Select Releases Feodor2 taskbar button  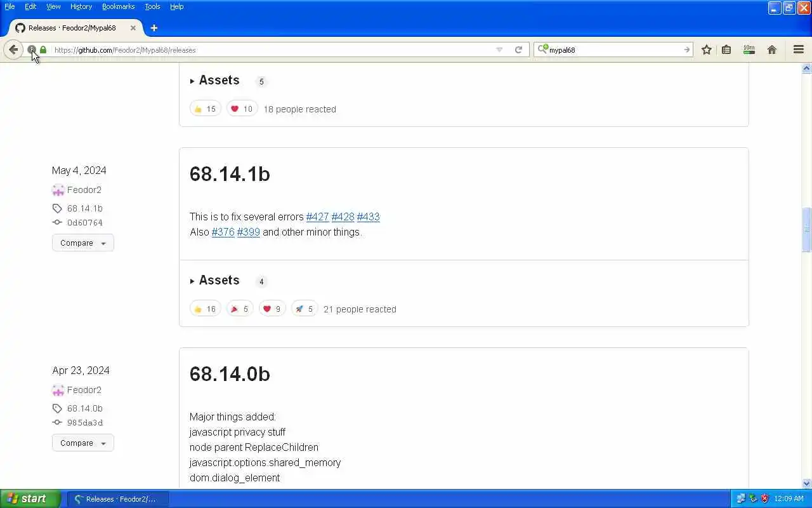point(119,499)
